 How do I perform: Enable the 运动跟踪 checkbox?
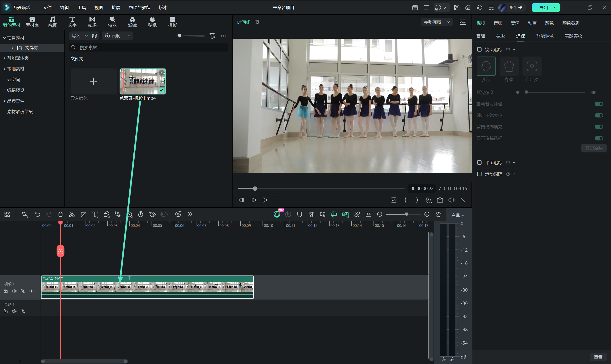point(479,174)
